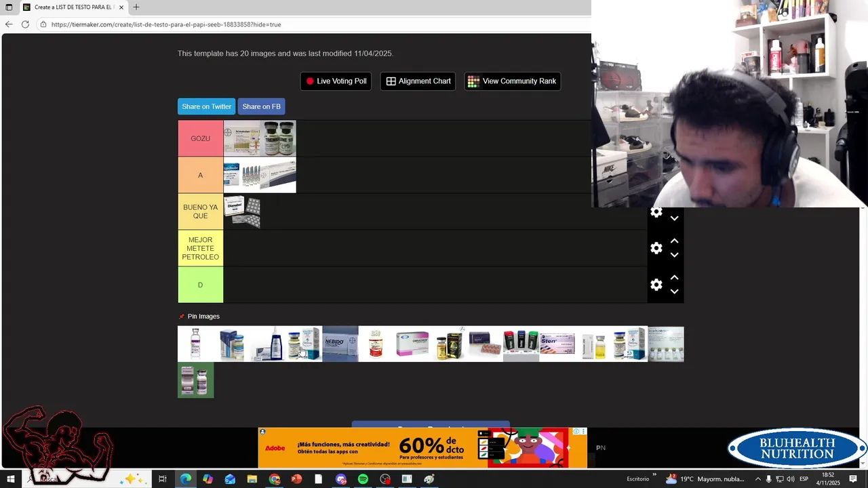
Task: Select the single clear vial image
Action: point(195,344)
